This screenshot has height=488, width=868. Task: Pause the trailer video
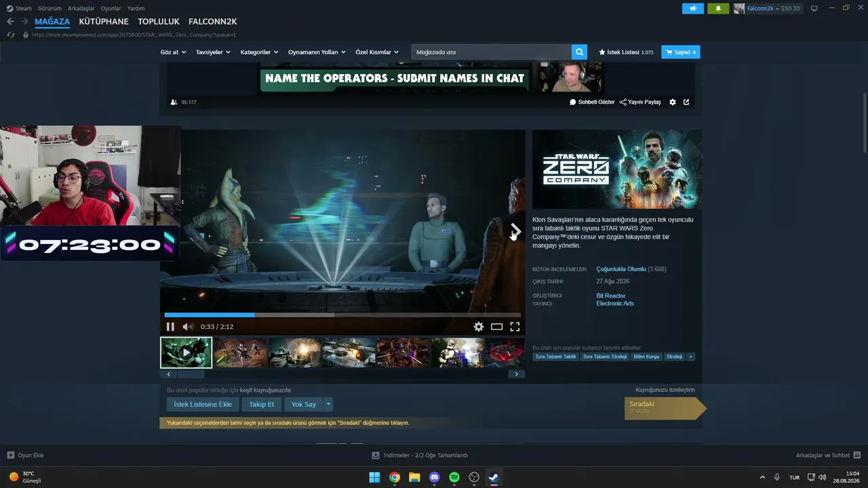tap(170, 327)
